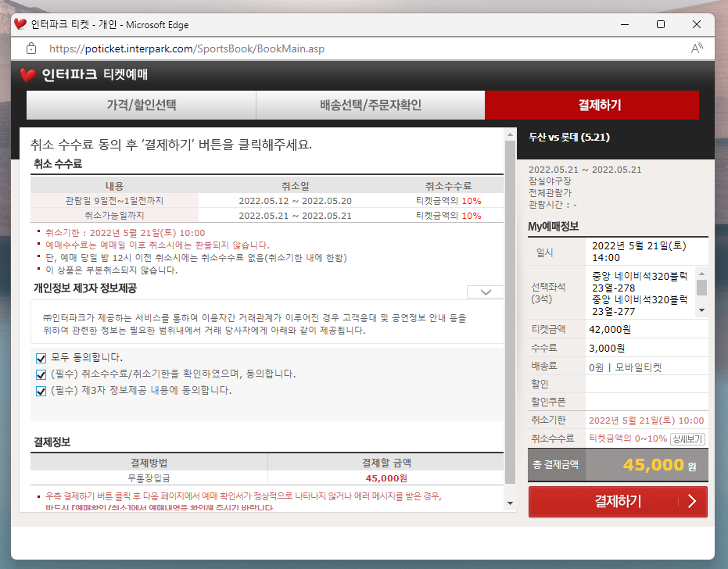728x569 pixels.
Task: Open 상세보기 for cancellation fee
Action: point(687,439)
